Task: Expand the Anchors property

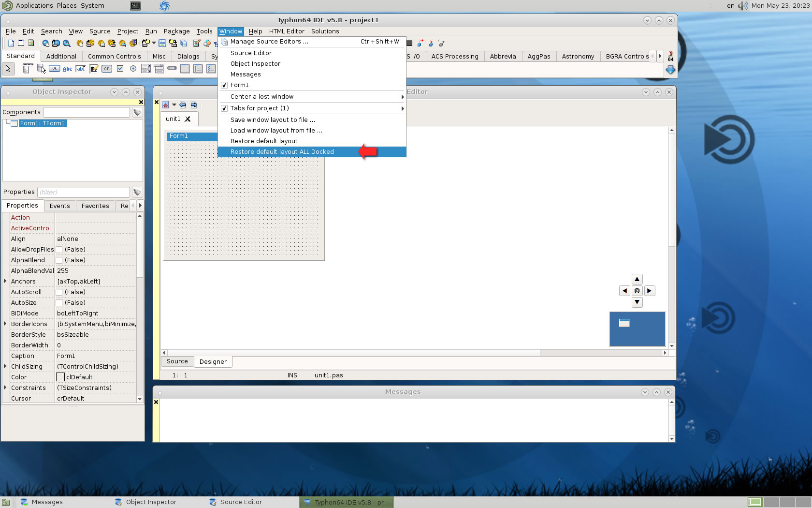Action: click(x=5, y=281)
